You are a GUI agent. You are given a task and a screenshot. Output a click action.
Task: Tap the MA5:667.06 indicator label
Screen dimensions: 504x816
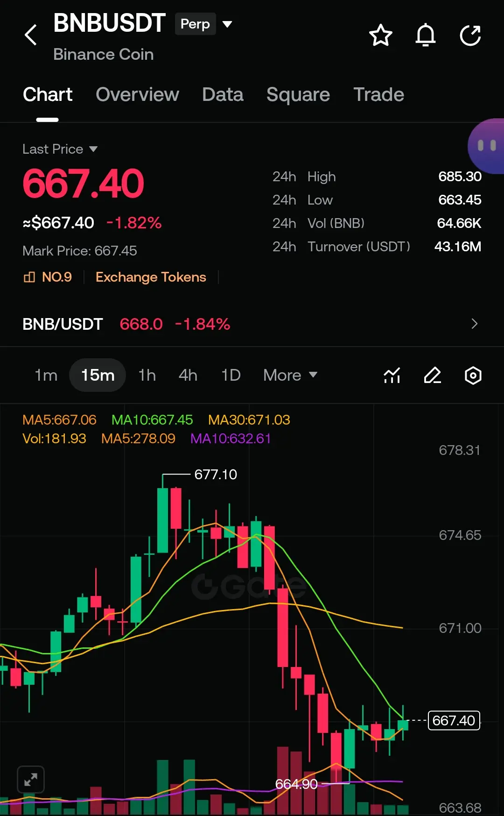59,420
